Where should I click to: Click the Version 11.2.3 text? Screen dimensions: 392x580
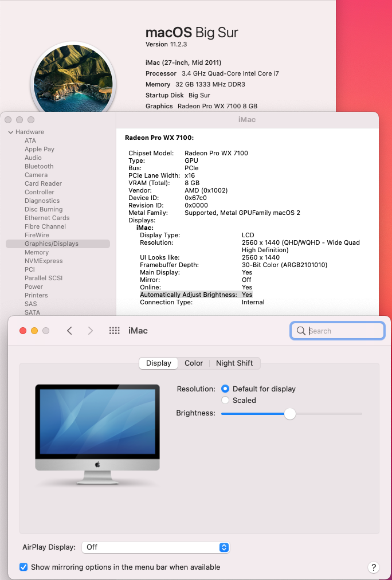click(166, 44)
